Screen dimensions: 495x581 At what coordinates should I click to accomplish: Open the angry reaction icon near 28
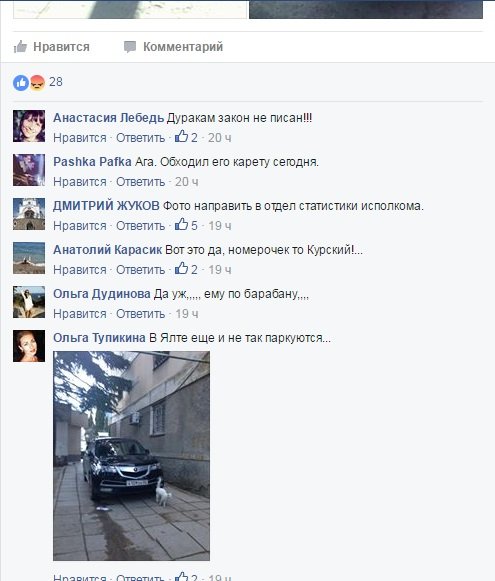coord(37,83)
